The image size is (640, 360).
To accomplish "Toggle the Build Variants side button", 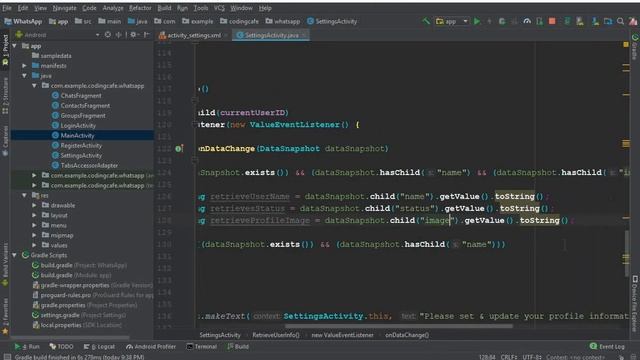I will coord(5,264).
